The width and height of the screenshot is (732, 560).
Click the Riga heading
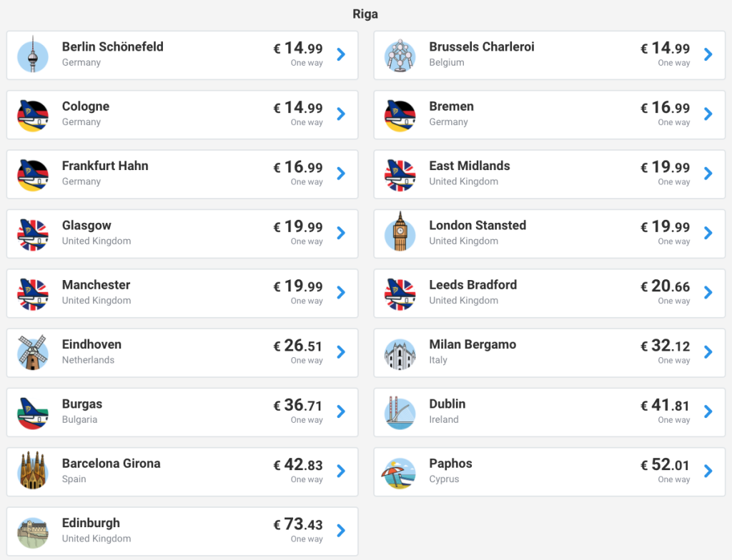pos(365,14)
